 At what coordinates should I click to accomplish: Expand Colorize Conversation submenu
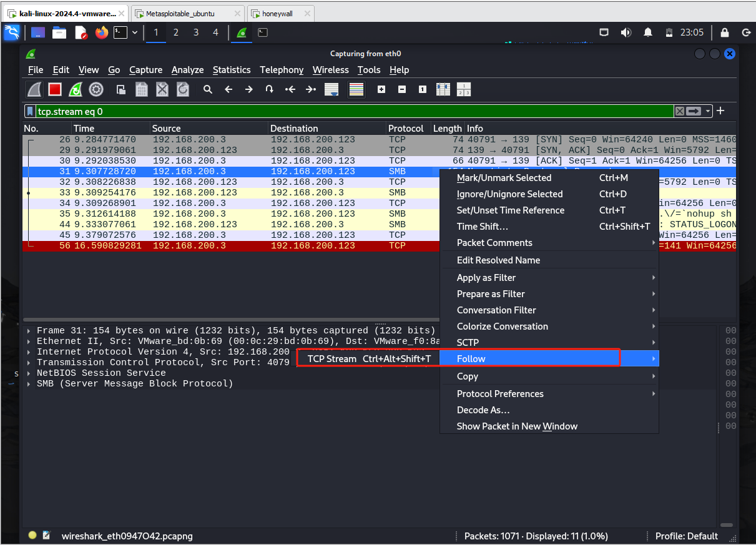point(549,327)
